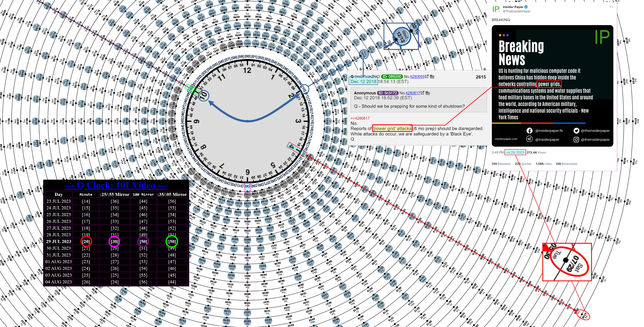Open the Q Clock: 101 Video title link
The height and width of the screenshot is (327, 644).
(116, 185)
